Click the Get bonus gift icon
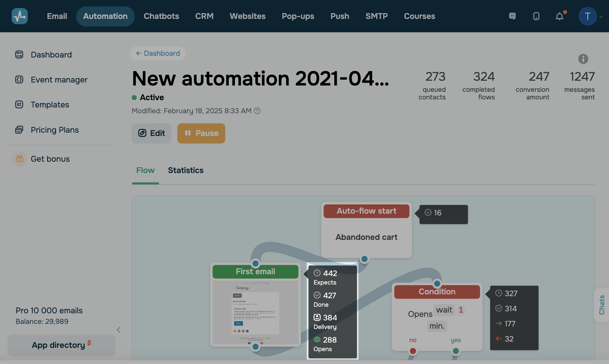609x364 pixels. [19, 159]
